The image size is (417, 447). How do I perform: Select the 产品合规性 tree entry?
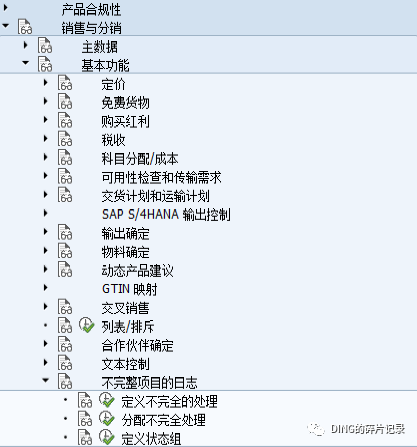pos(91,9)
